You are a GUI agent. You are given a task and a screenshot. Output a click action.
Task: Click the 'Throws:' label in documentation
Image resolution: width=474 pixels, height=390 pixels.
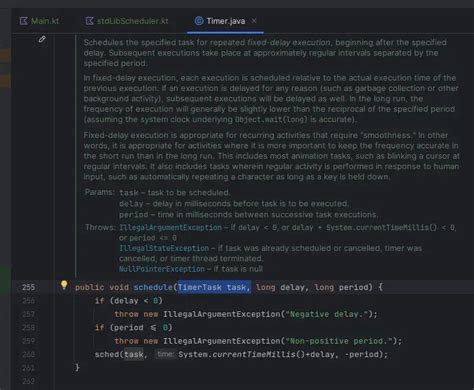pyautogui.click(x=100, y=227)
